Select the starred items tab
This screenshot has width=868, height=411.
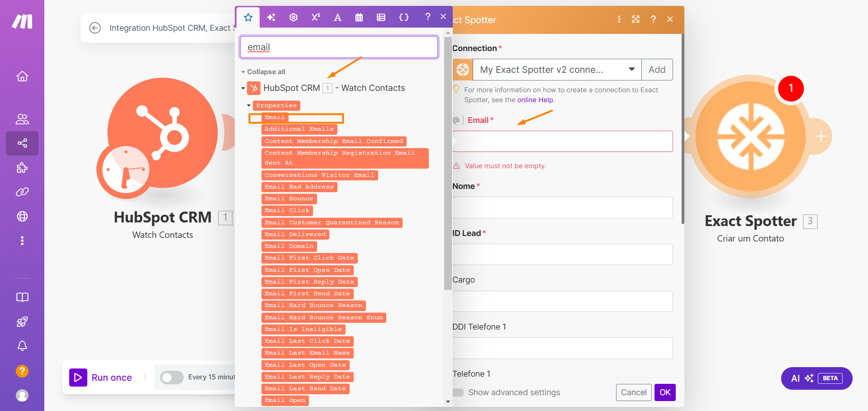point(248,18)
